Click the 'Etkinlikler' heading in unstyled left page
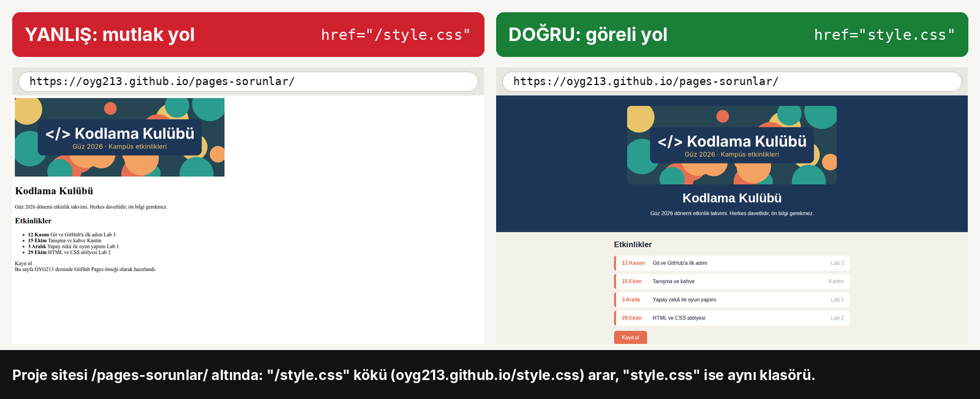980x399 pixels. 33,221
